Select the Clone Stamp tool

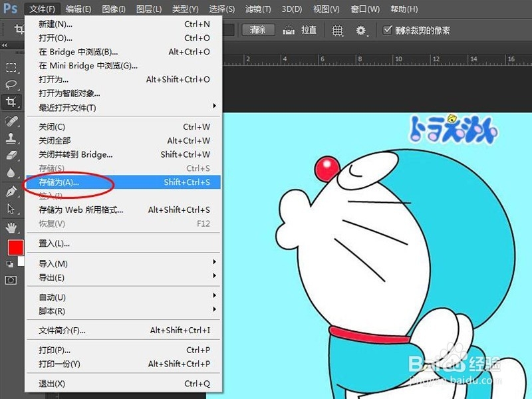pyautogui.click(x=11, y=138)
